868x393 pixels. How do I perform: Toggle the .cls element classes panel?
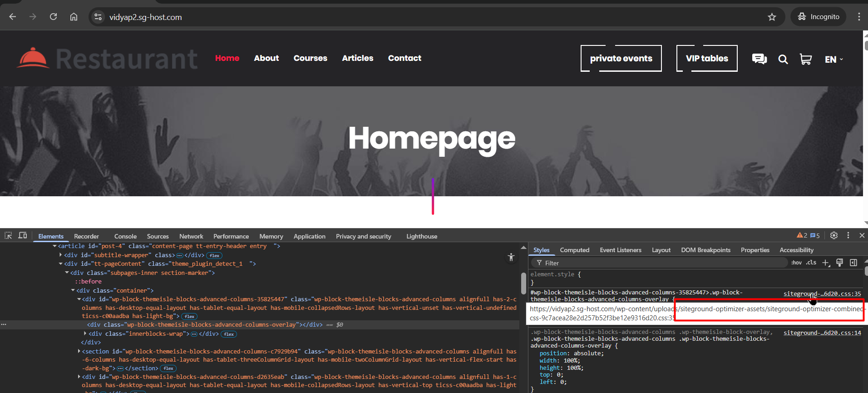[x=811, y=263]
